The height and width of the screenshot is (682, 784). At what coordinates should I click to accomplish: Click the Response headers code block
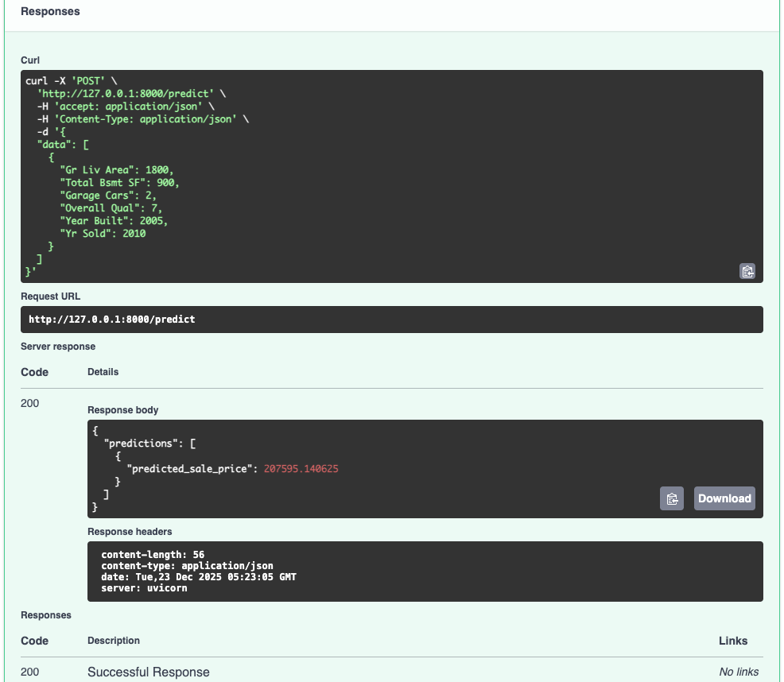(425, 571)
